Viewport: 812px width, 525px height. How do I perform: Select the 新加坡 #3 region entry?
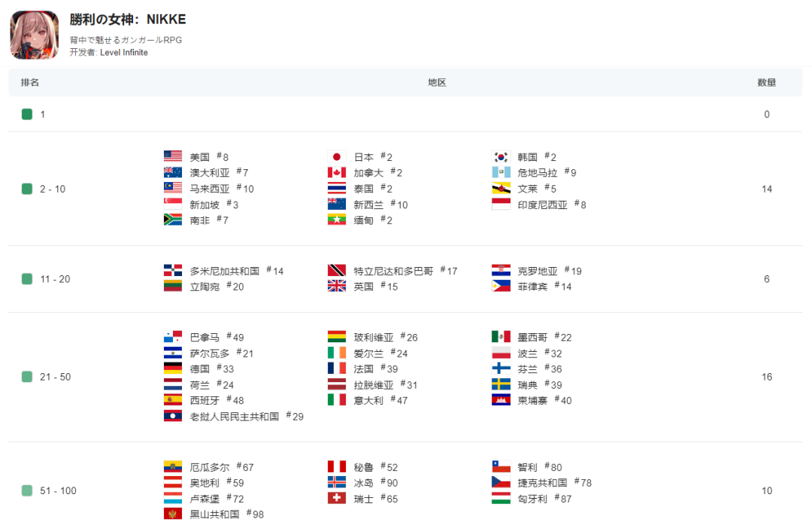point(204,205)
